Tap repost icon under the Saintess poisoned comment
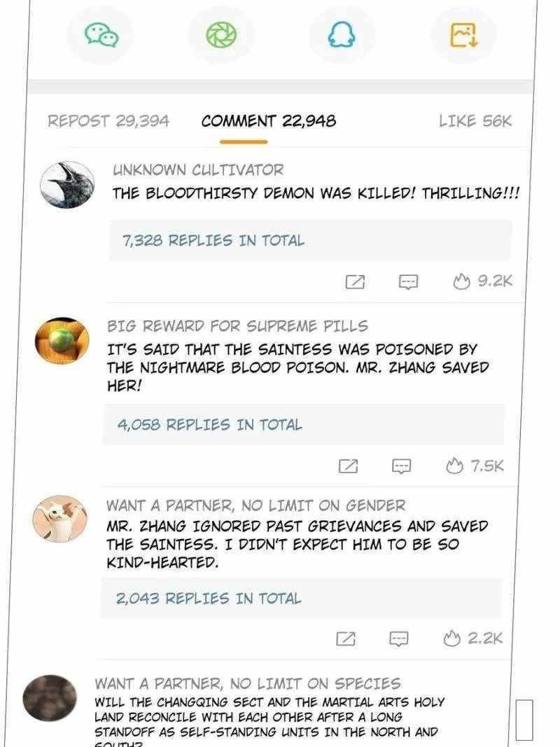The width and height of the screenshot is (560, 747). pyautogui.click(x=348, y=466)
